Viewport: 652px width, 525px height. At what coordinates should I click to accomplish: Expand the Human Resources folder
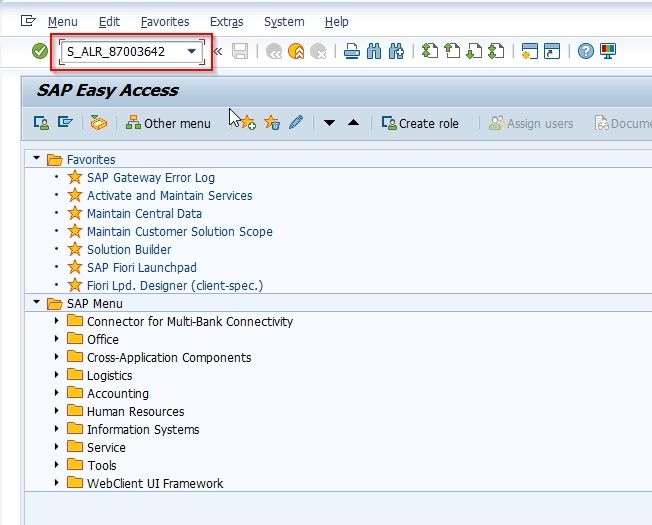(x=57, y=411)
